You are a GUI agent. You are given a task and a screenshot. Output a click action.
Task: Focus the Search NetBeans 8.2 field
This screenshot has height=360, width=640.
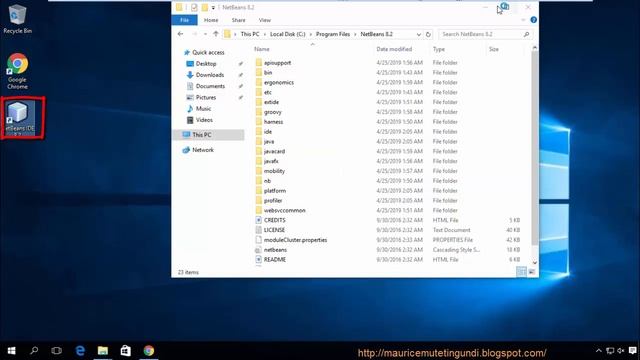pos(485,34)
